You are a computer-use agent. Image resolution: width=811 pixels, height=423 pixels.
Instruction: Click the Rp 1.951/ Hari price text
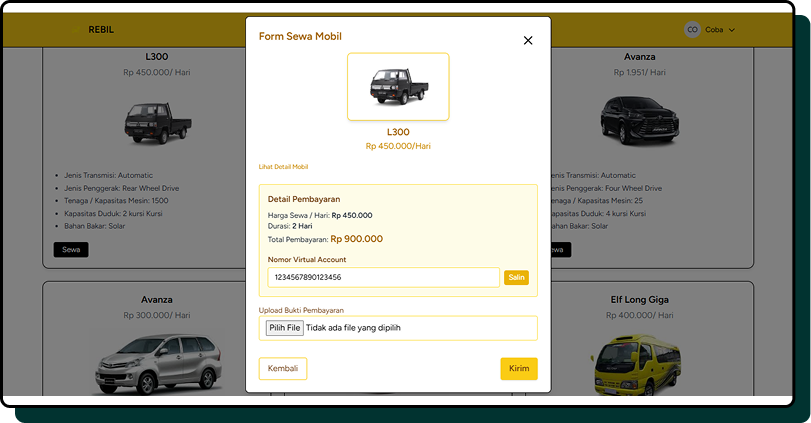click(639, 72)
